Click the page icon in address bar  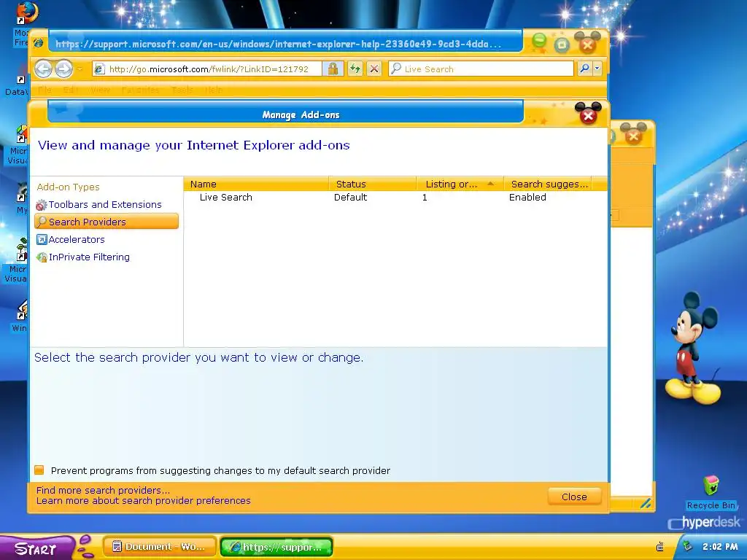99,69
